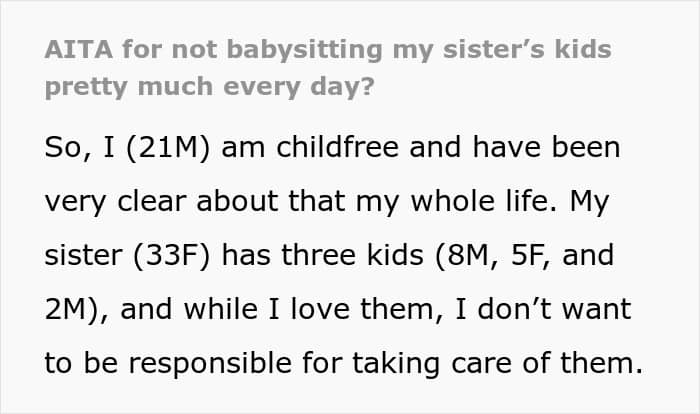Click the phrase 'taking care' in the post
Image resolution: width=700 pixels, height=414 pixels.
(x=432, y=364)
